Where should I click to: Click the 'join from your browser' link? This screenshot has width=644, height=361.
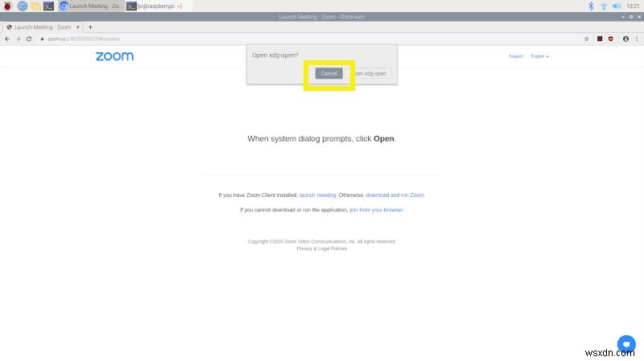click(x=376, y=210)
